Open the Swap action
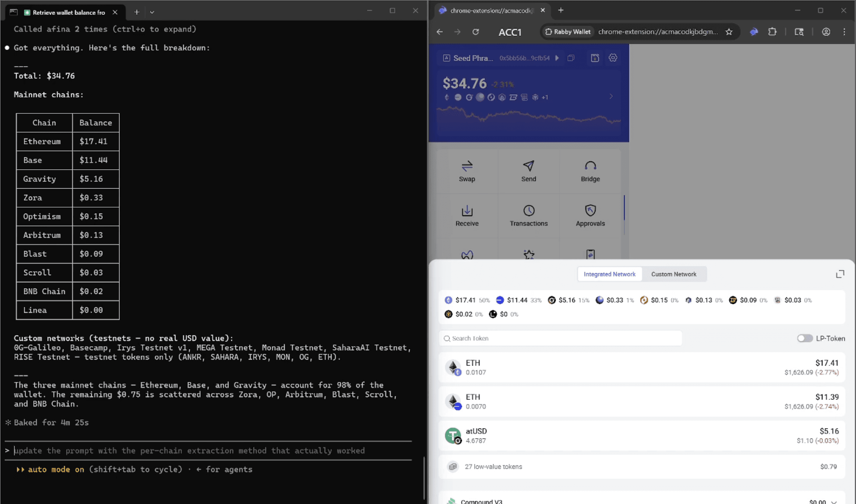Screen dimensions: 856x504 click(x=467, y=171)
